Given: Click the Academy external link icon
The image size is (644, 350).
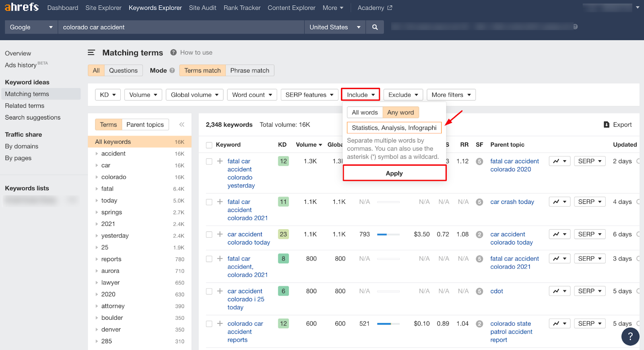Looking at the screenshot, I should pos(390,8).
